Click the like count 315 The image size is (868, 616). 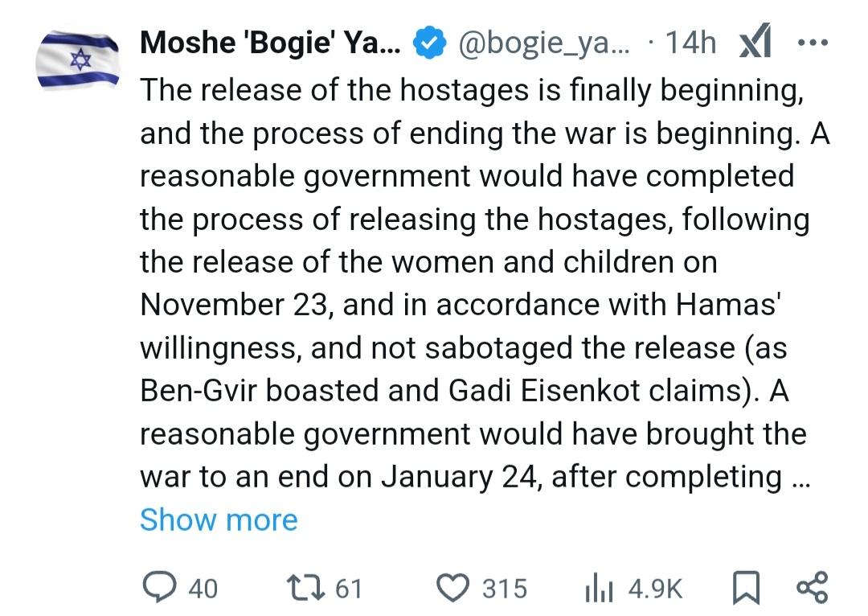pyautogui.click(x=505, y=589)
